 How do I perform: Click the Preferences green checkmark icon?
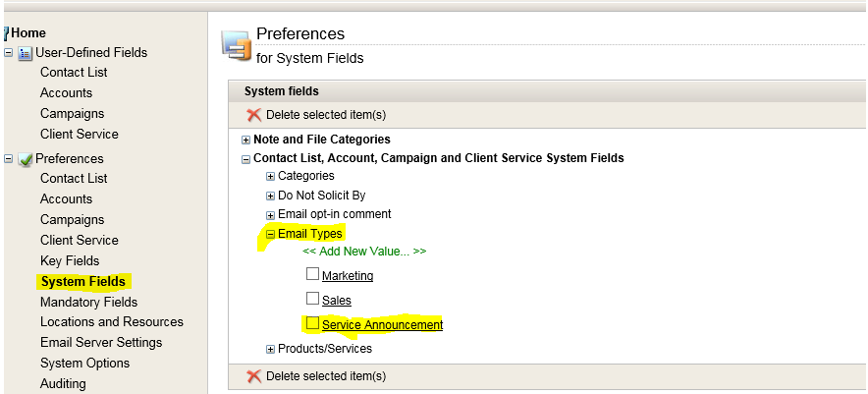click(25, 159)
